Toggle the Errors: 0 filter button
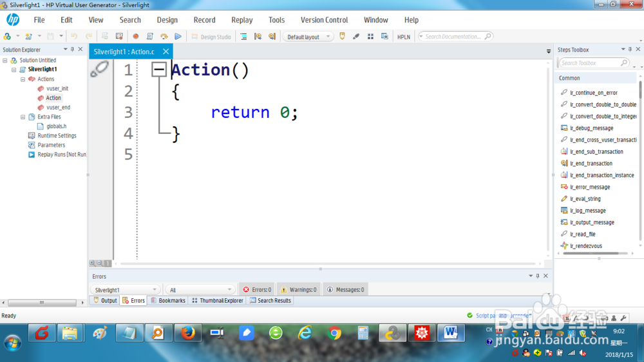Image resolution: width=644 pixels, height=362 pixels. coord(257,290)
